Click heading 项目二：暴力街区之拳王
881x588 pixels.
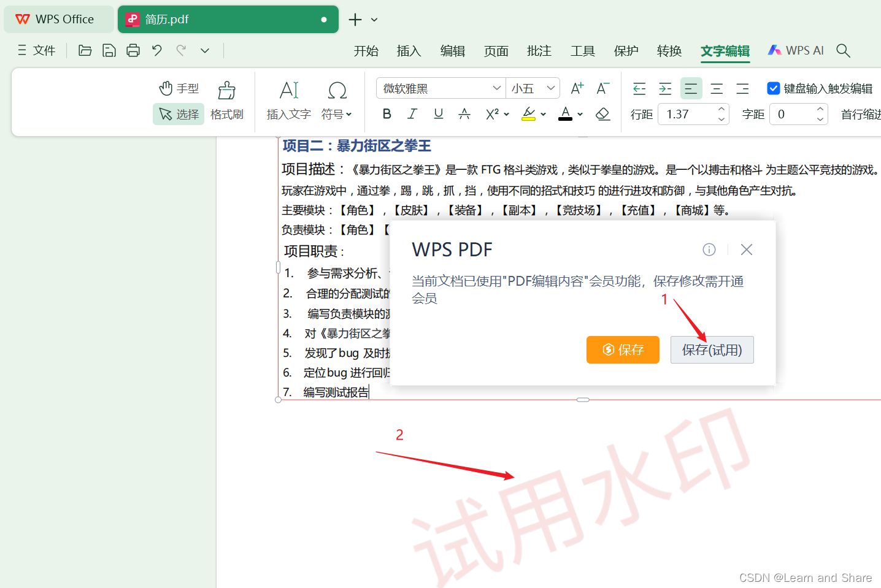coord(357,146)
